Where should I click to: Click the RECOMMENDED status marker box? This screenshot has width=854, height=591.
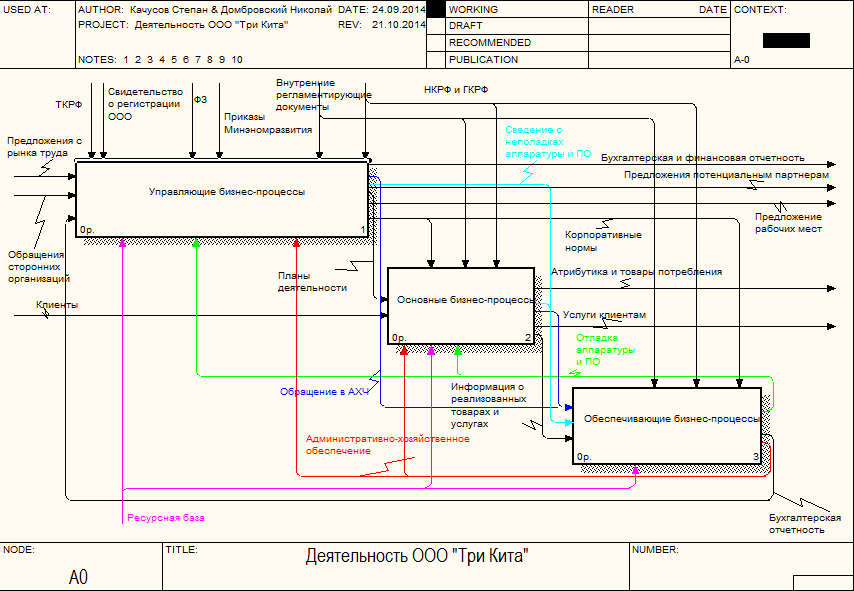pos(436,42)
